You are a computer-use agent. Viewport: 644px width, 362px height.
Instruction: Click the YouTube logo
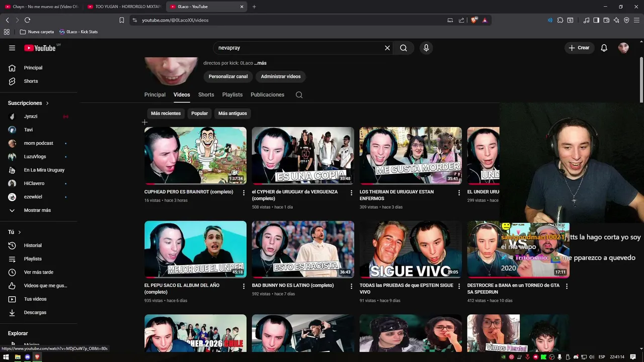40,48
